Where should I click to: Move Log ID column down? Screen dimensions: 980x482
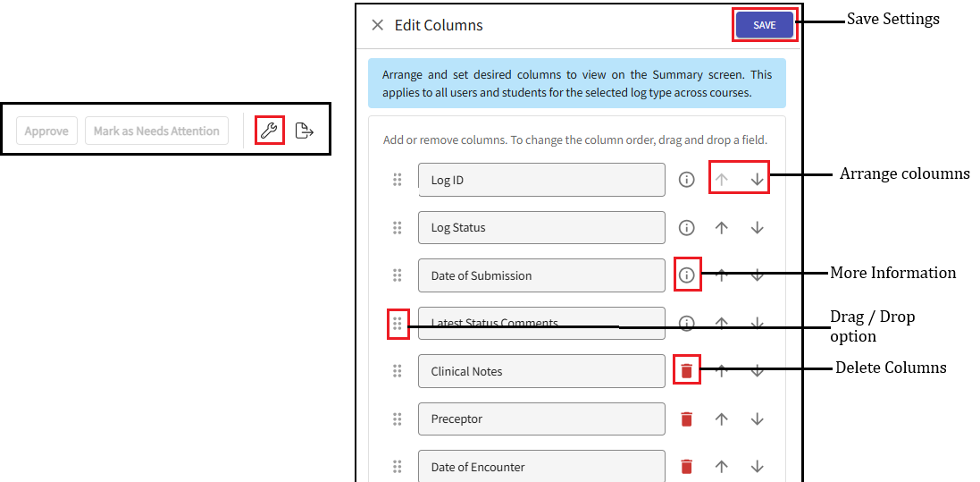click(758, 180)
